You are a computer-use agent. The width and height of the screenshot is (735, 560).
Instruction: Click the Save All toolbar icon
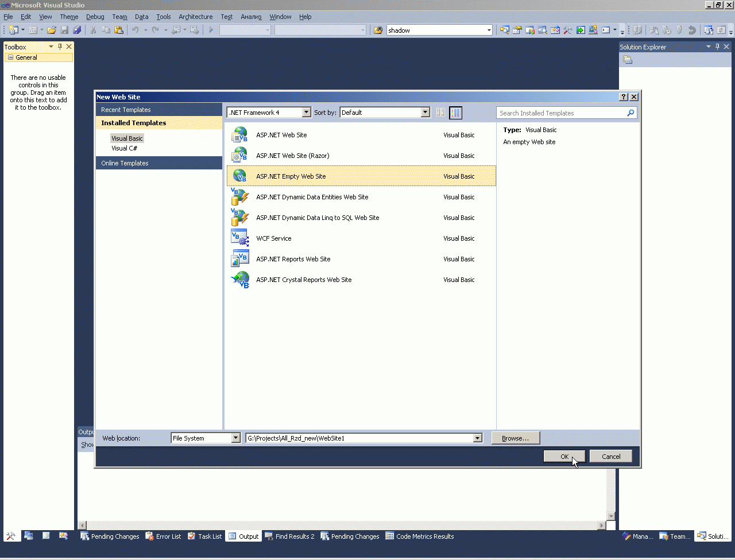pos(77,30)
